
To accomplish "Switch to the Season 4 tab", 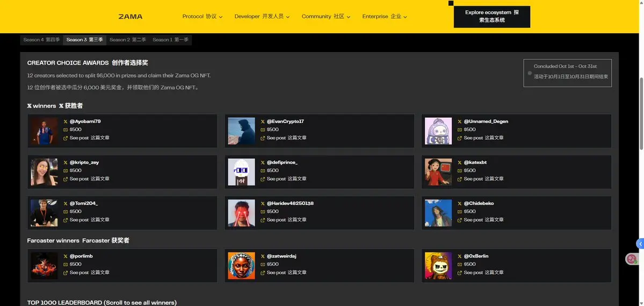I will tap(41, 40).
